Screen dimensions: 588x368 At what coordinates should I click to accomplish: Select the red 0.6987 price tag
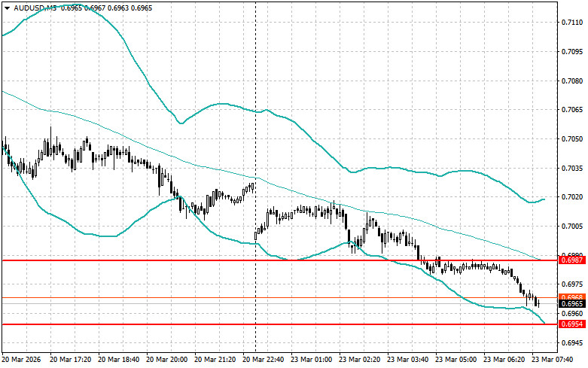[x=571, y=260]
